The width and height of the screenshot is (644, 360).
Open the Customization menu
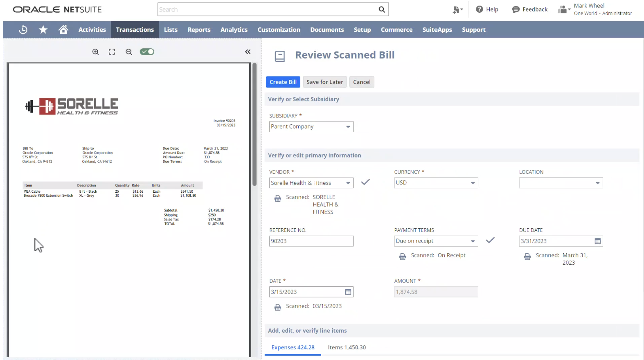[279, 29]
